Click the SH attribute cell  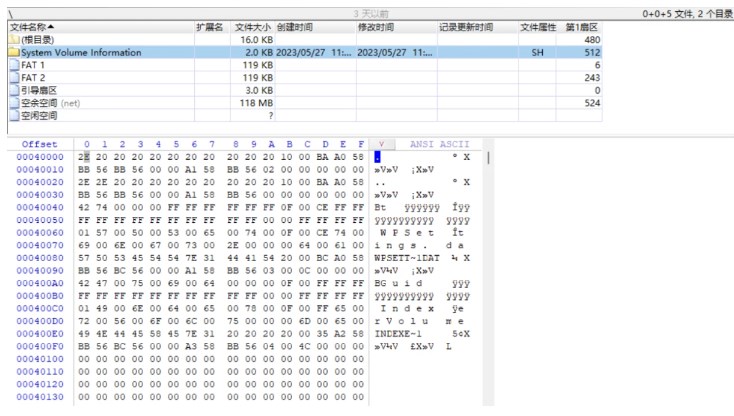coord(537,52)
